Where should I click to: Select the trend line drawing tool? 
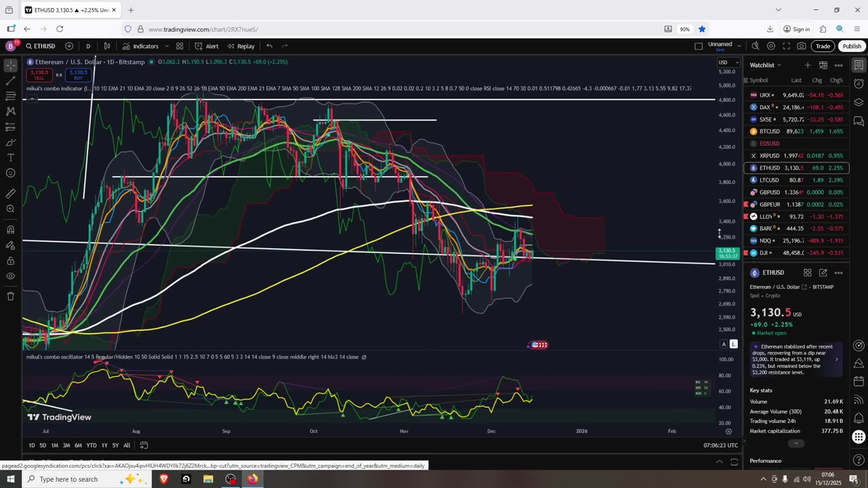10,80
